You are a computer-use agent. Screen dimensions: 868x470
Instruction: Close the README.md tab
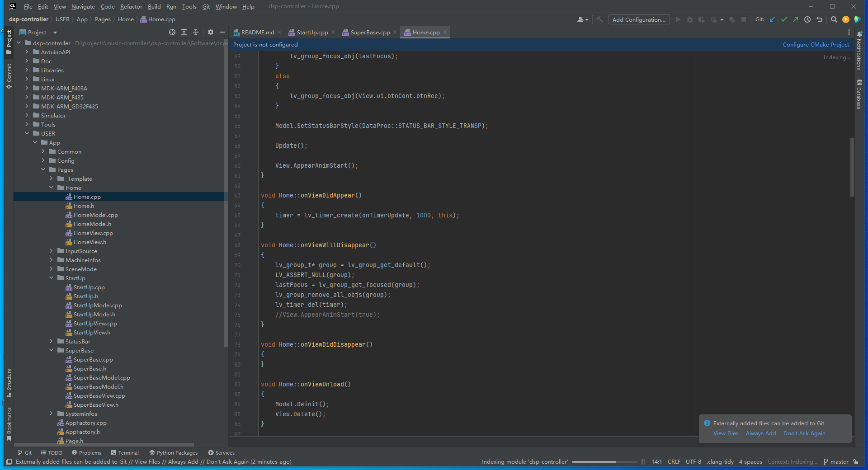(279, 32)
